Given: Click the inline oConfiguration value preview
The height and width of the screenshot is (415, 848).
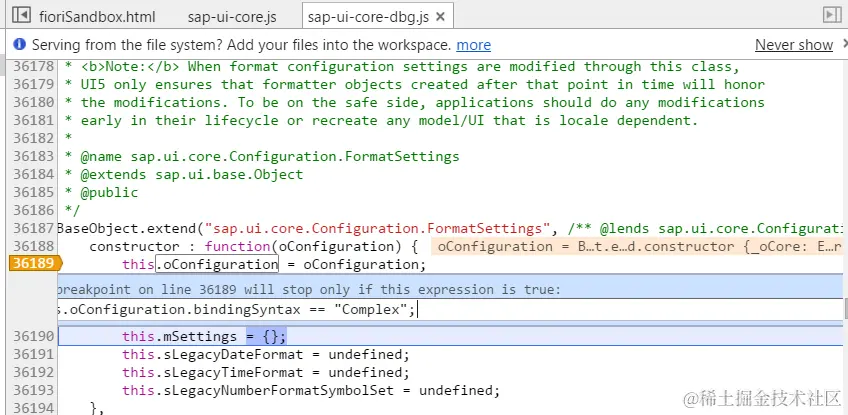Looking at the screenshot, I should coord(637,247).
